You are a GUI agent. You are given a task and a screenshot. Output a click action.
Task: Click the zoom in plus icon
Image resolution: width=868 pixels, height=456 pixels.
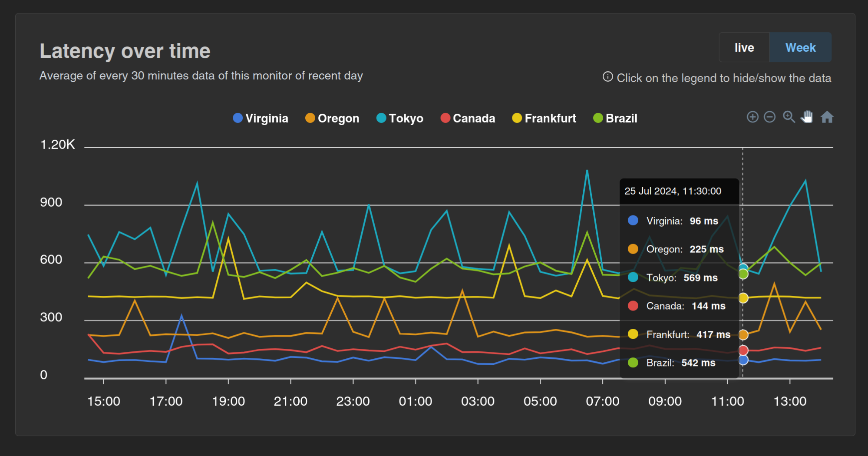[752, 117]
